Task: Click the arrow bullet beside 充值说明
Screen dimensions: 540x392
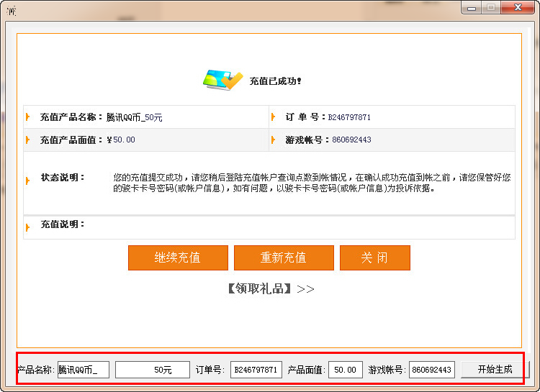Action: (27, 227)
